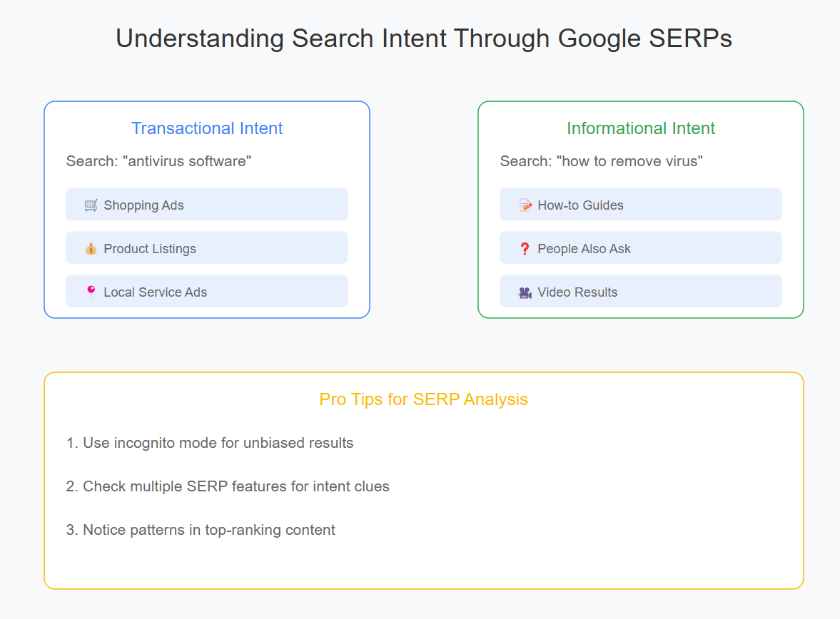
Task: Click the Informational Intent heading
Action: pyautogui.click(x=641, y=128)
